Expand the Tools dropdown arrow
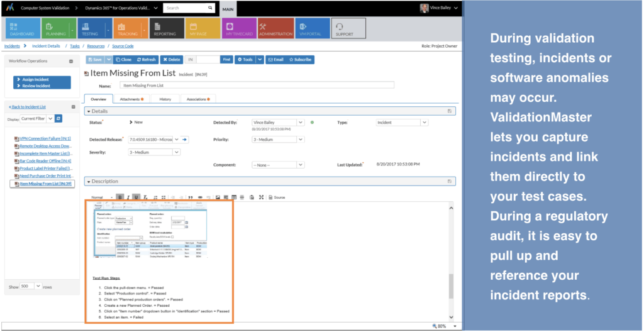This screenshot has width=644, height=332. [260, 60]
